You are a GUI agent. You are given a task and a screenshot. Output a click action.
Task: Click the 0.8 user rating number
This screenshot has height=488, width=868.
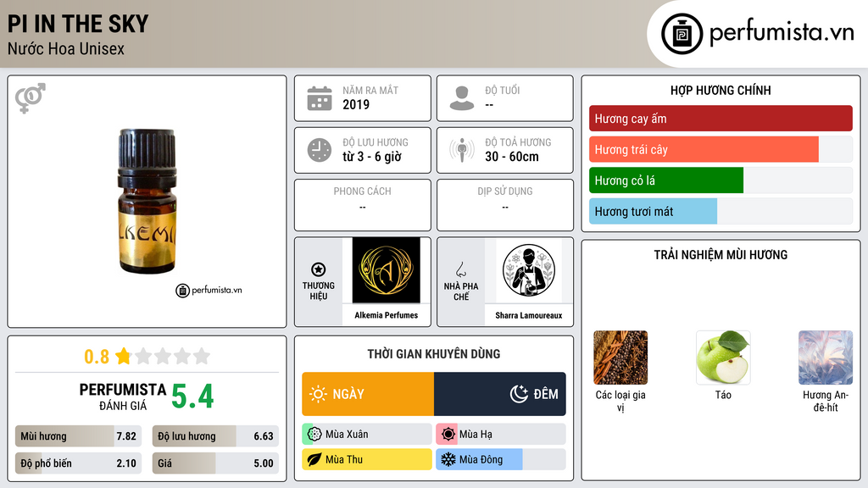pos(97,357)
